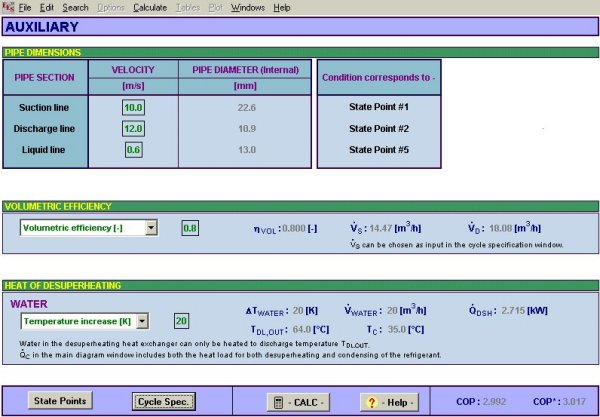Click the Cycle Spec. button

(164, 402)
